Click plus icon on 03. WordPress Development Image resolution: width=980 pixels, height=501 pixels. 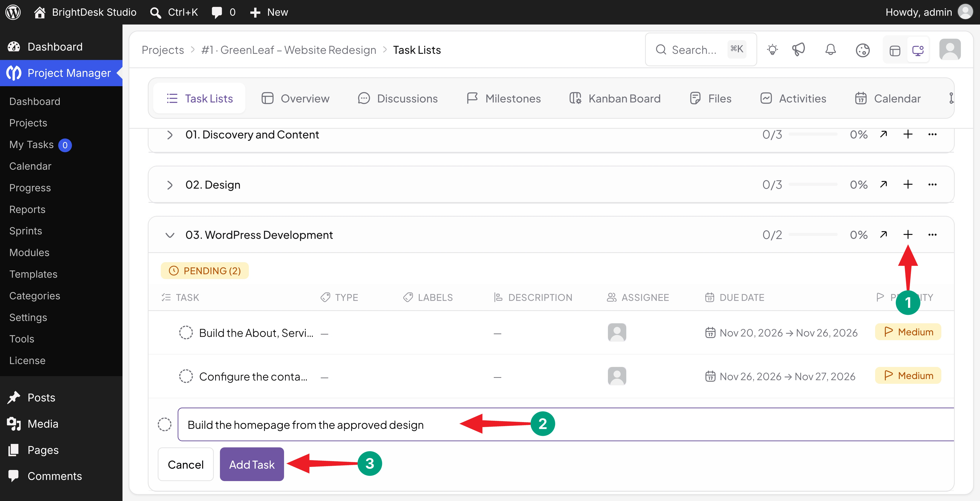click(x=908, y=235)
